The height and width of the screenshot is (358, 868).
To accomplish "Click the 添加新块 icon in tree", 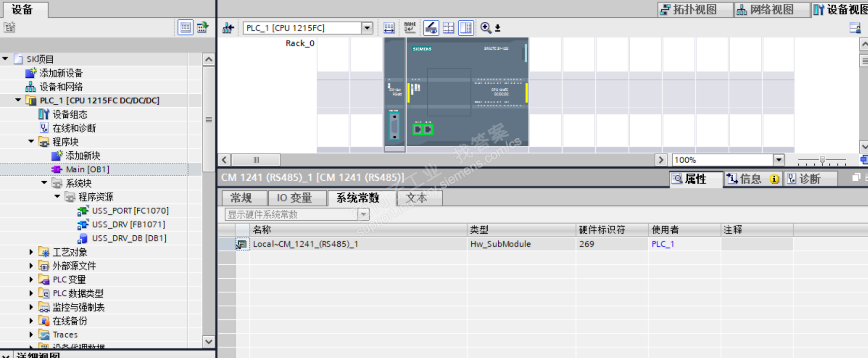I will 57,156.
